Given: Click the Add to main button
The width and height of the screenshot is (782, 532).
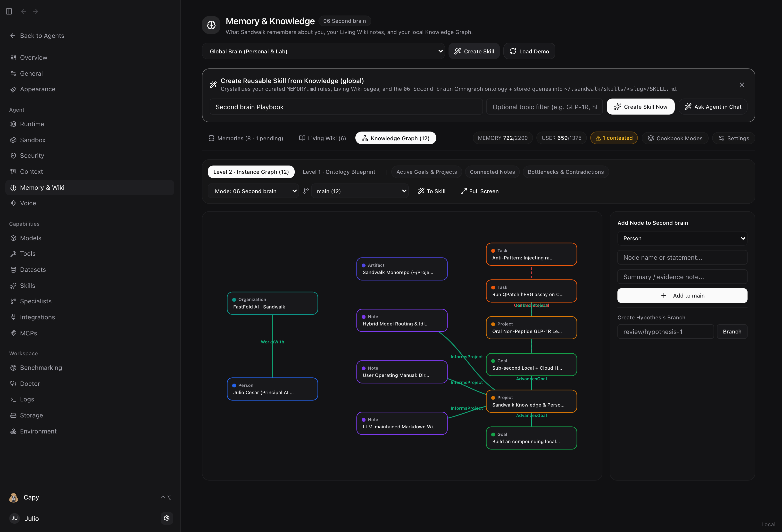Looking at the screenshot, I should (682, 295).
